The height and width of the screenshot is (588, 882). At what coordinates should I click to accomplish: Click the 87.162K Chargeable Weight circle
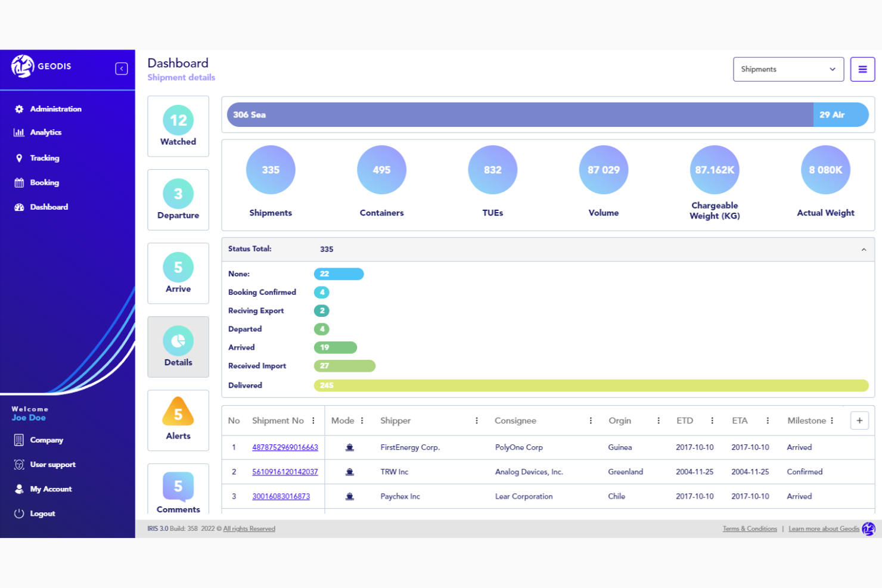(x=715, y=170)
